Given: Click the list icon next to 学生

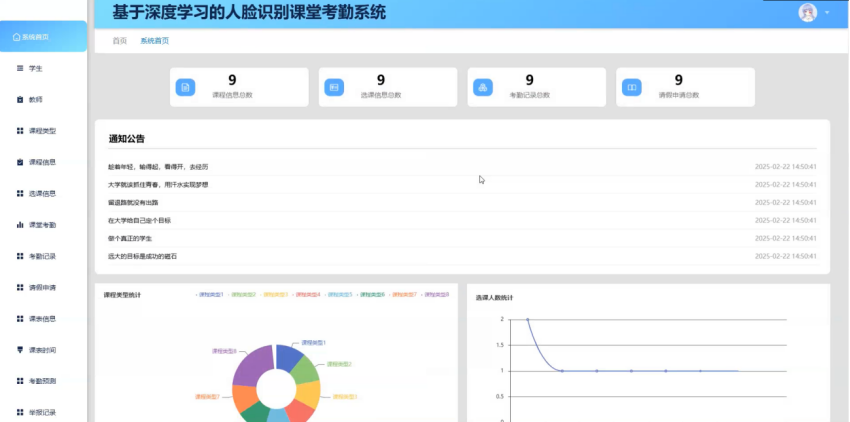Looking at the screenshot, I should coord(20,68).
